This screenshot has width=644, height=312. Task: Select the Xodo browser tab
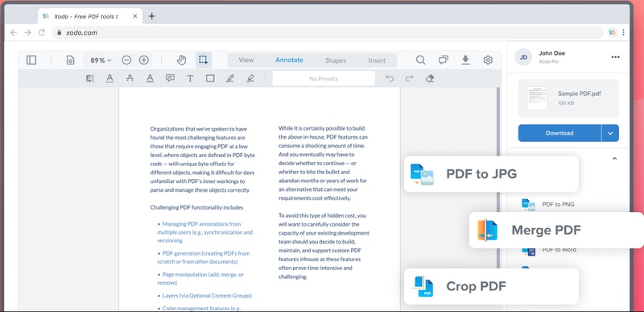90,16
